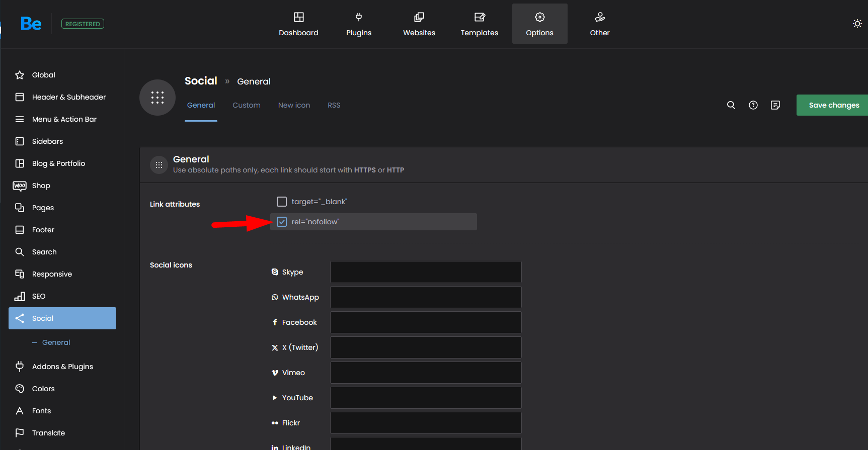
Task: Click the Colors palette icon
Action: coord(20,389)
